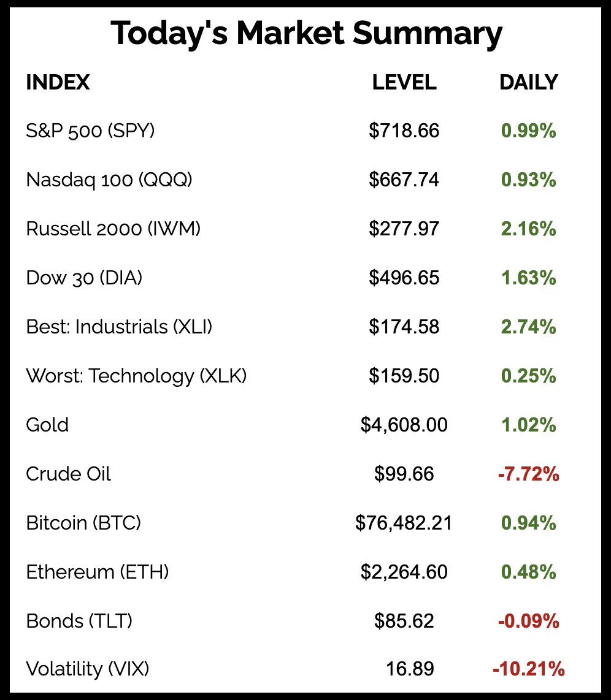Image resolution: width=611 pixels, height=700 pixels.
Task: Click the Gold price $4,608.00
Action: coord(404,425)
